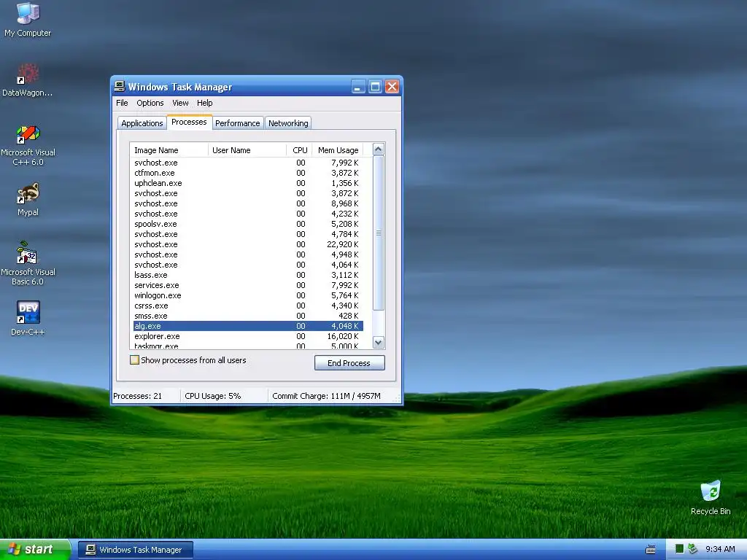Select the Mypal browser desktop icon
The height and width of the screenshot is (560, 747).
point(28,200)
